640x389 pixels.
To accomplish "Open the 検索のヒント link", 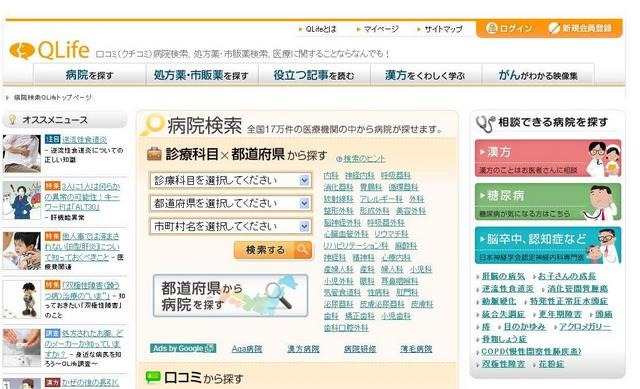I will point(364,159).
